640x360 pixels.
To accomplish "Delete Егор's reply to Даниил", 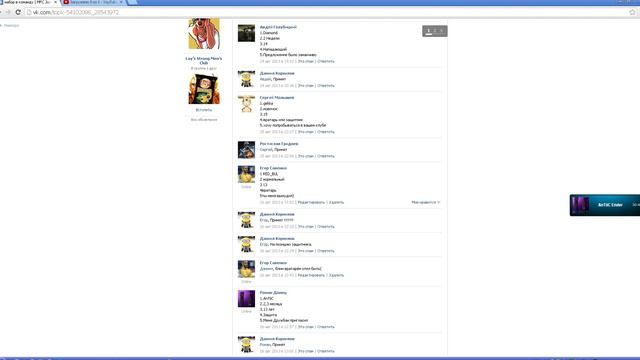I will point(336,276).
